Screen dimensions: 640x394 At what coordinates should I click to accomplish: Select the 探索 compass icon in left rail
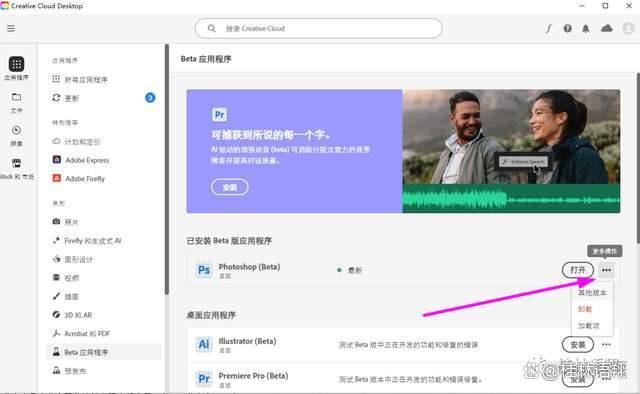click(16, 130)
